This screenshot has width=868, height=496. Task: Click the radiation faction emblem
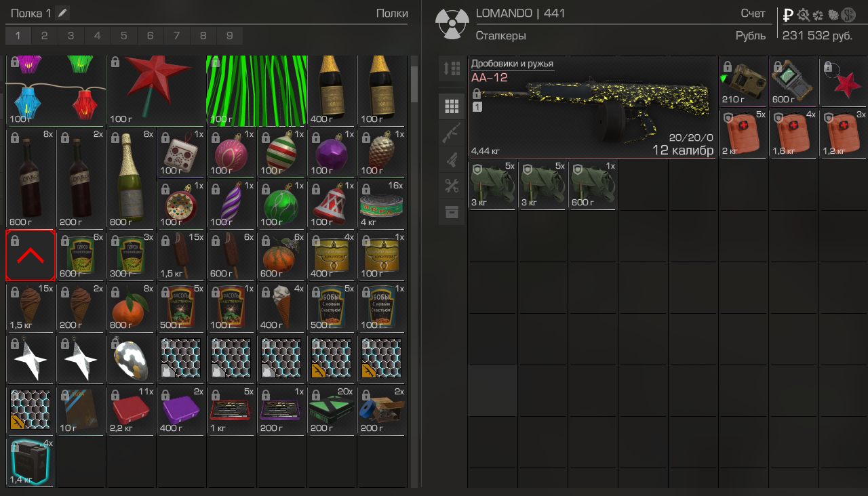(452, 24)
